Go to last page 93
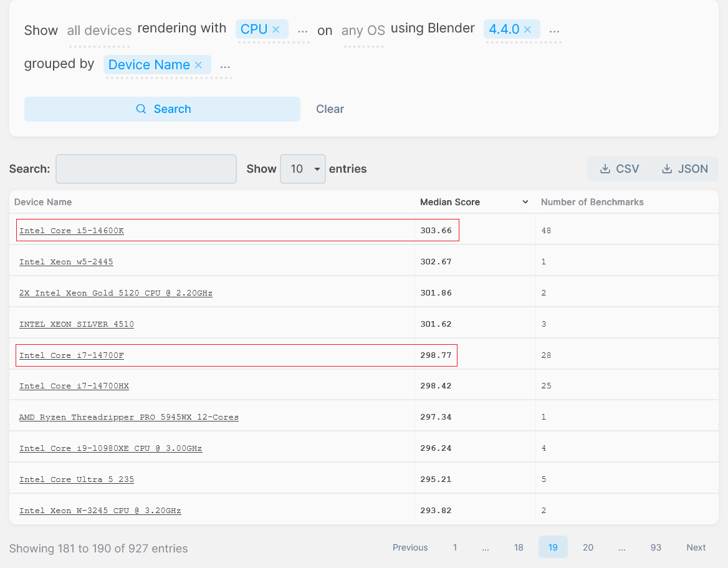This screenshot has width=728, height=568. tap(656, 547)
